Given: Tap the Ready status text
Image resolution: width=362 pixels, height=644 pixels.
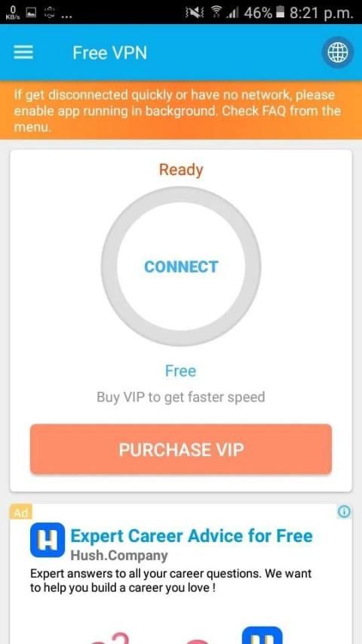Looking at the screenshot, I should click(181, 170).
